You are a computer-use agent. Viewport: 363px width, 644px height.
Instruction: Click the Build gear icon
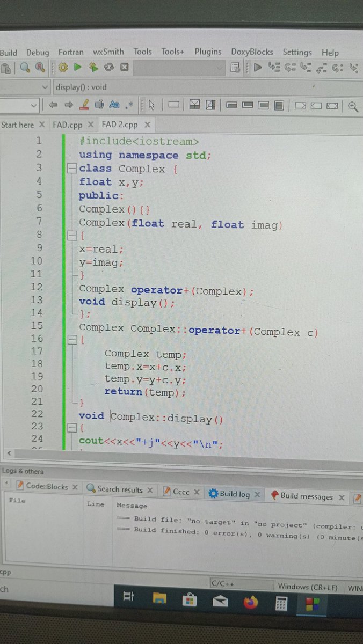[63, 68]
